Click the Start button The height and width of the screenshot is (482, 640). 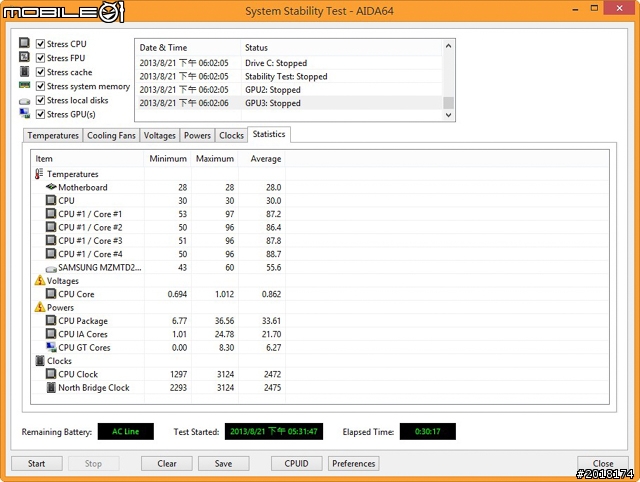point(37,464)
